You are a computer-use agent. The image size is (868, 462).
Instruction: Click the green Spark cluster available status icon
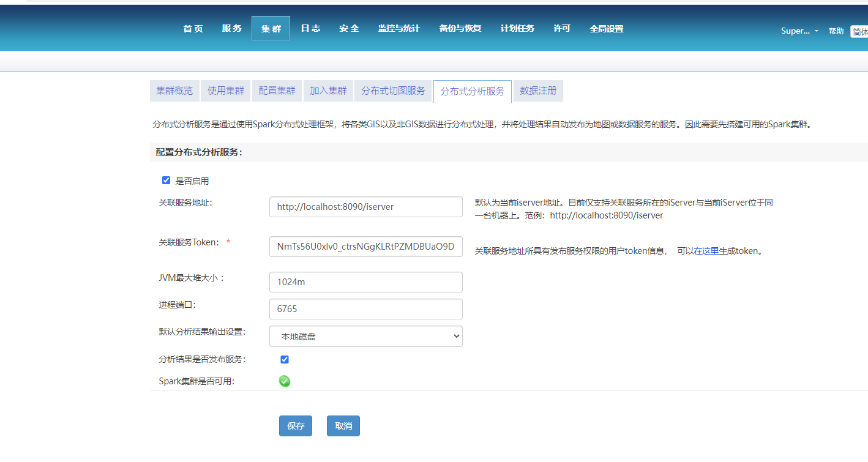point(285,381)
